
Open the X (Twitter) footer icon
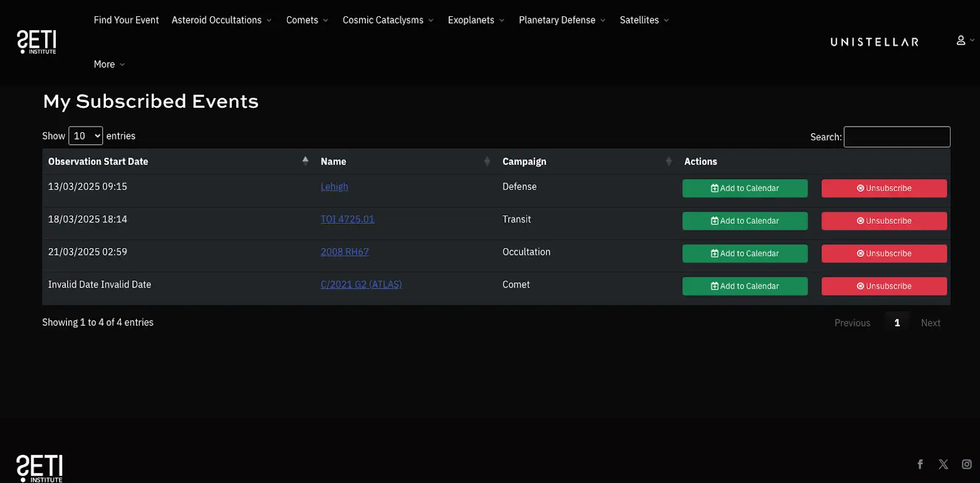(x=943, y=464)
